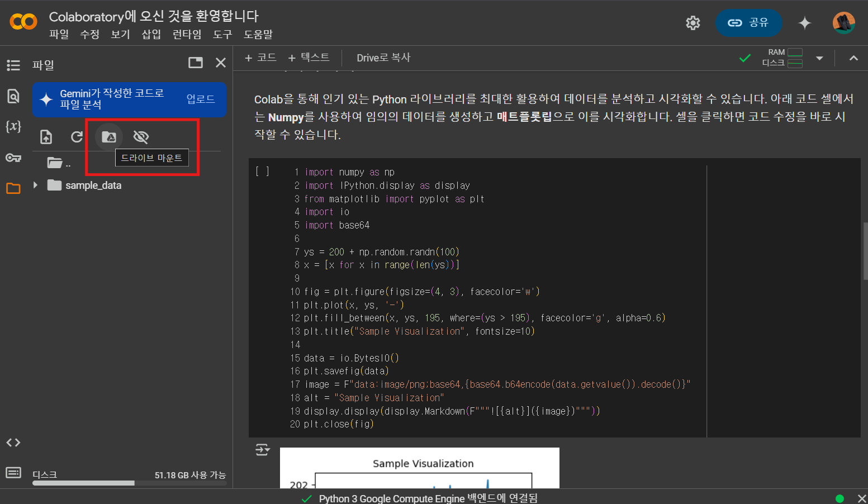This screenshot has width=868, height=504.
Task: Mount Google Drive icon
Action: 109,137
